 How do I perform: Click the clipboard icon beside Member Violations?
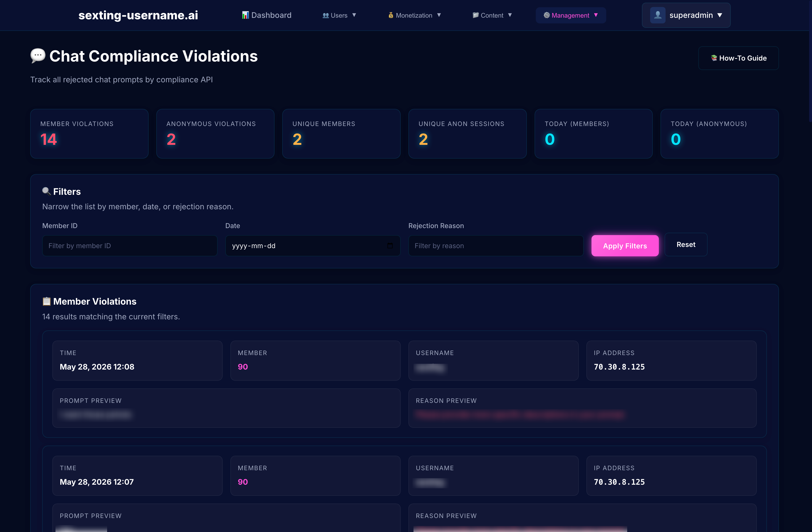click(46, 301)
